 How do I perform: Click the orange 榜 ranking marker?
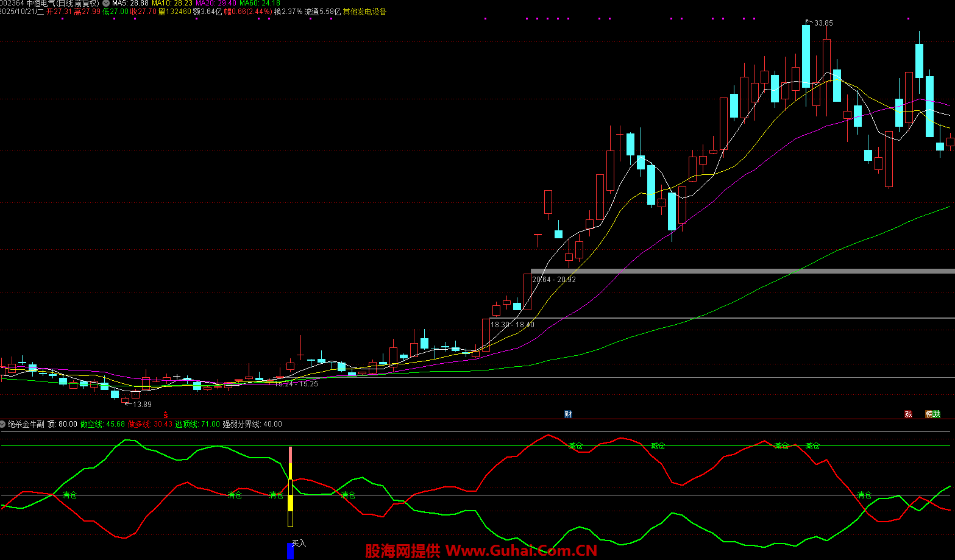(x=929, y=414)
